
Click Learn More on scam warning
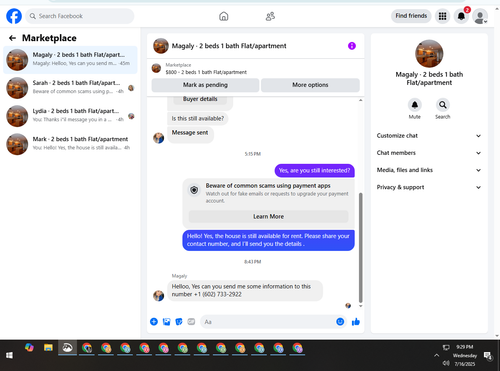268,216
